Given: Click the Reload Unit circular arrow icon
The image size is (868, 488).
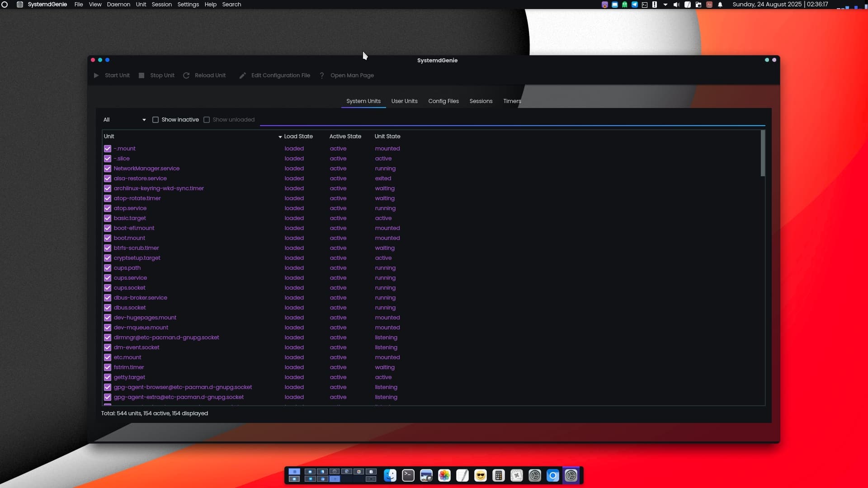Looking at the screenshot, I should pos(186,75).
